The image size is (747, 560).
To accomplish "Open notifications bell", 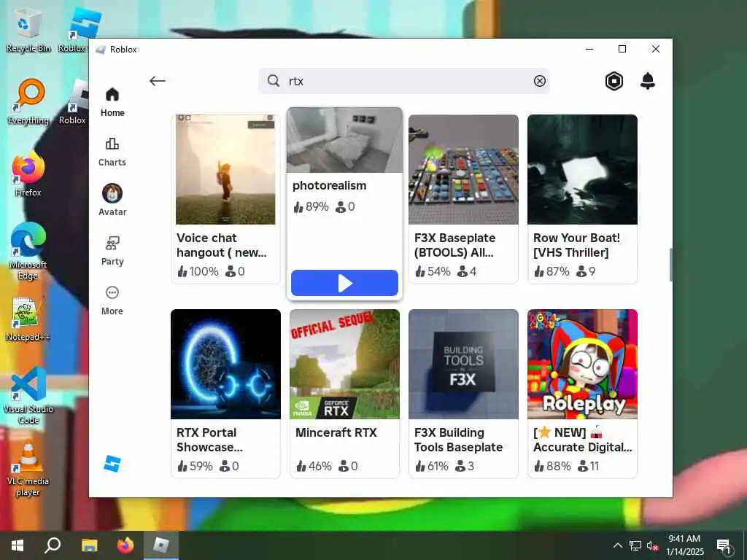I will pos(648,81).
